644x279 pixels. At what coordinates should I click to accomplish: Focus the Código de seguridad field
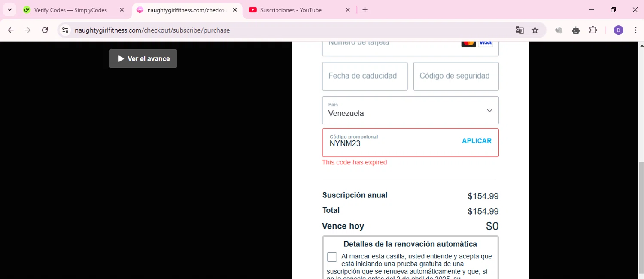(x=456, y=76)
